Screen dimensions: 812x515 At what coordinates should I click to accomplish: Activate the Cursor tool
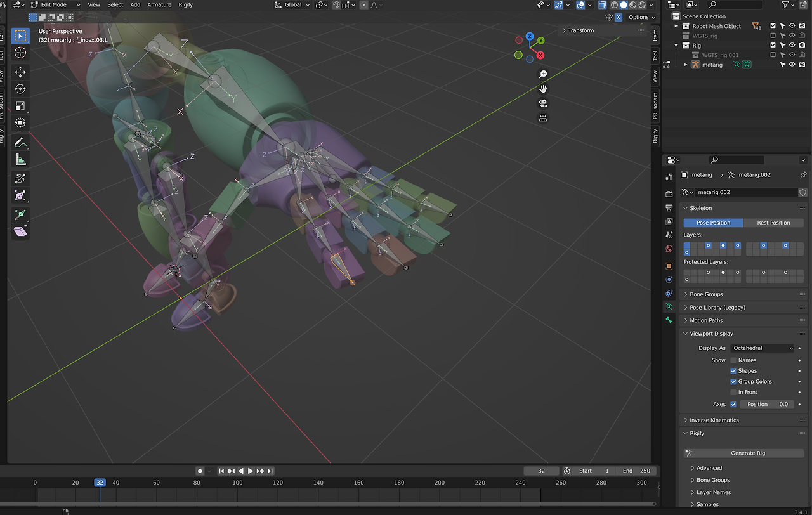tap(20, 53)
